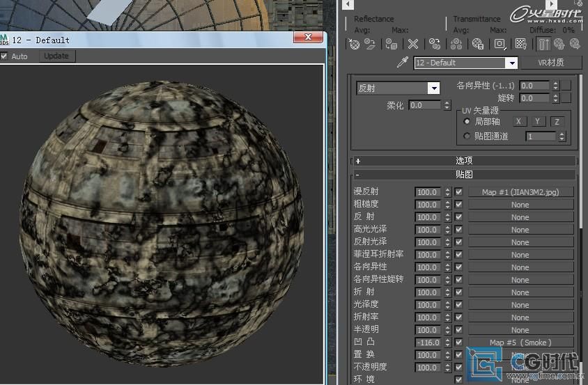This screenshot has width=588, height=385.
Task: Toggle the 凹凸 map checkbox
Action: [x=458, y=343]
